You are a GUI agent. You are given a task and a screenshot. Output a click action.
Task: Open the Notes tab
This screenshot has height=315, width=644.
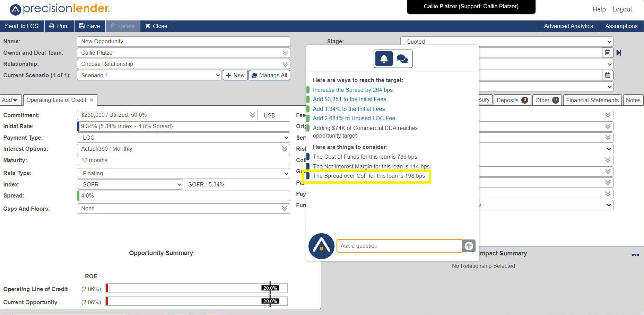click(x=633, y=100)
